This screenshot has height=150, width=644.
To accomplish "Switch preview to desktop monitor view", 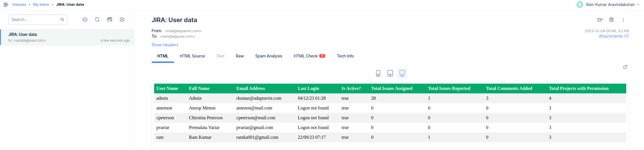I will coord(402,73).
